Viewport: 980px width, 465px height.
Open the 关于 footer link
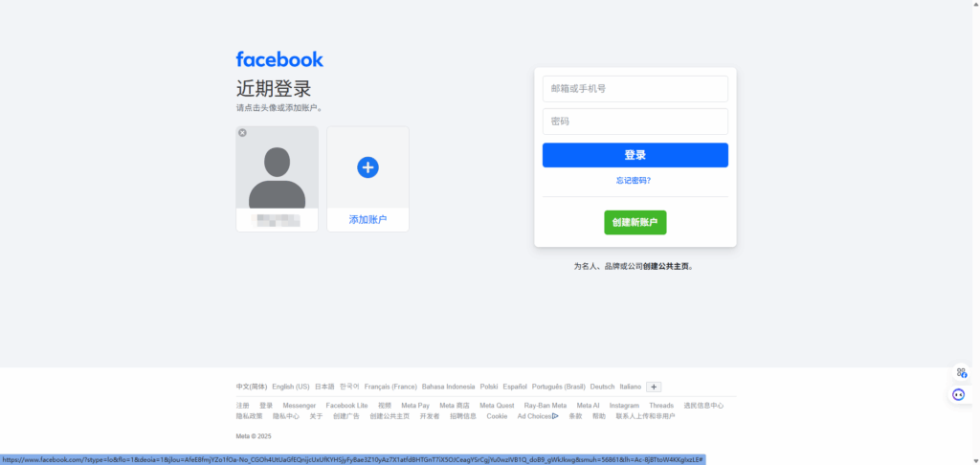tap(316, 416)
